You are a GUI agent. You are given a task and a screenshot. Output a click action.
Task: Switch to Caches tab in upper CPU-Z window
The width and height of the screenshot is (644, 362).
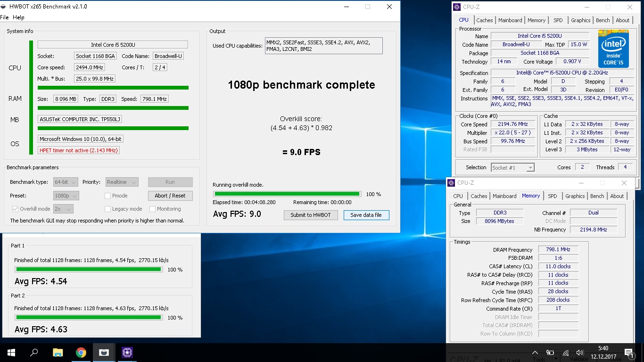tap(484, 20)
